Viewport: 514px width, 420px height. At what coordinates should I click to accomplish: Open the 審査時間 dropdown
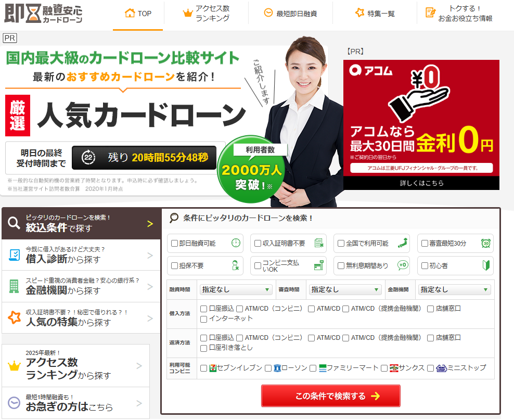click(345, 289)
